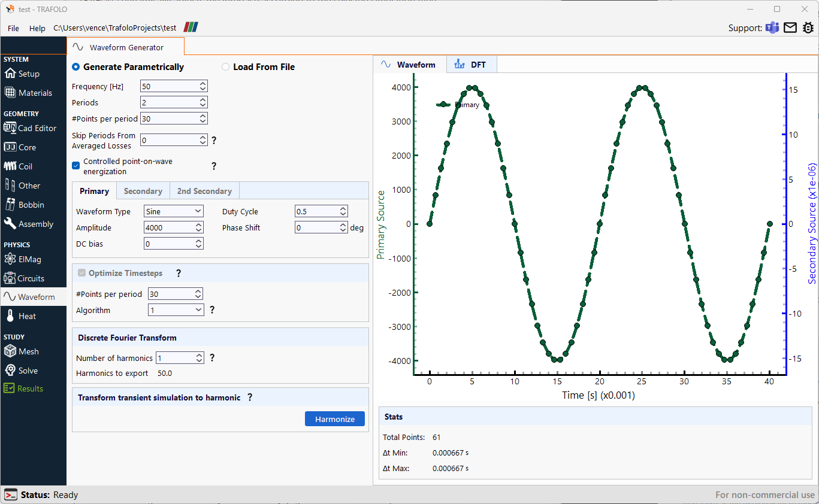
Task: Open the Circuits icon
Action: pos(10,278)
